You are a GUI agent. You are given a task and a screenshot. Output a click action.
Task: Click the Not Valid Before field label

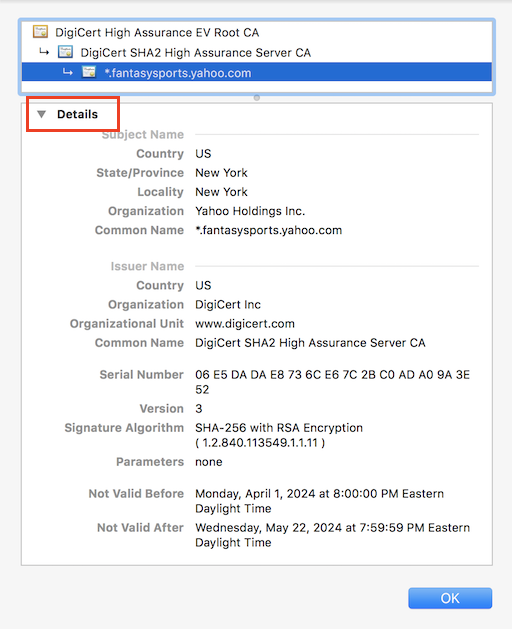tap(136, 493)
